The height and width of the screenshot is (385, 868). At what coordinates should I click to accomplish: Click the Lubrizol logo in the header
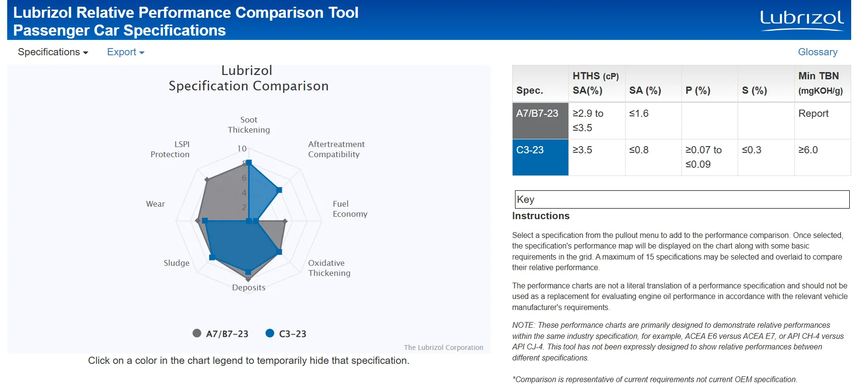[x=802, y=20]
